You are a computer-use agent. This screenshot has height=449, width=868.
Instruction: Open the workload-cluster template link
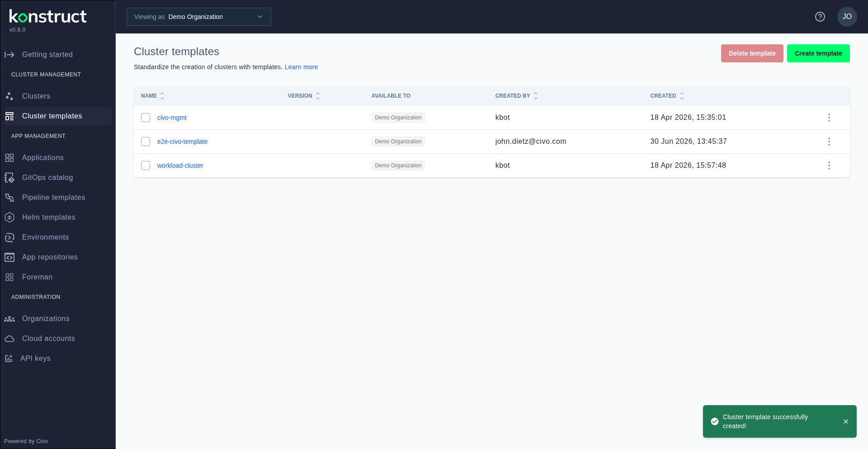tap(180, 165)
